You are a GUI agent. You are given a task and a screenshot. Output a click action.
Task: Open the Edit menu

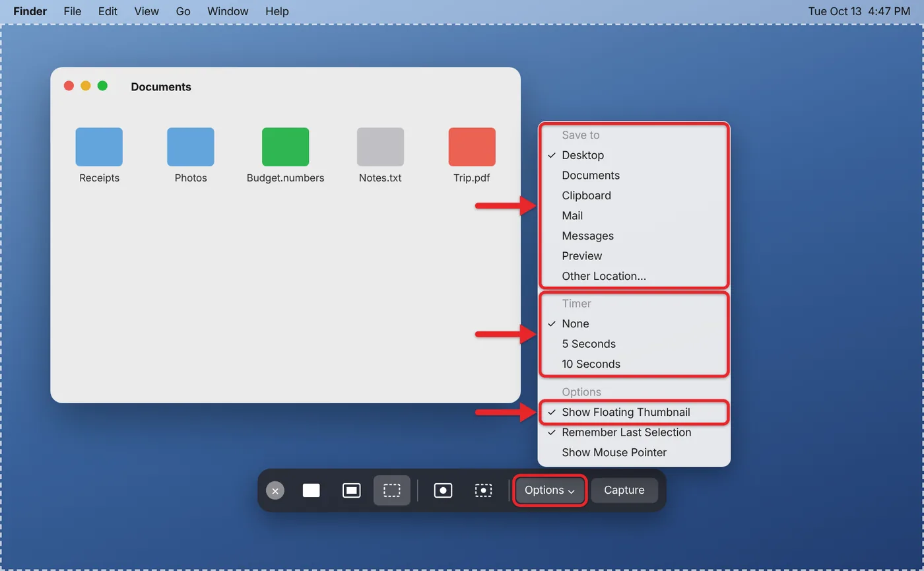pyautogui.click(x=108, y=11)
